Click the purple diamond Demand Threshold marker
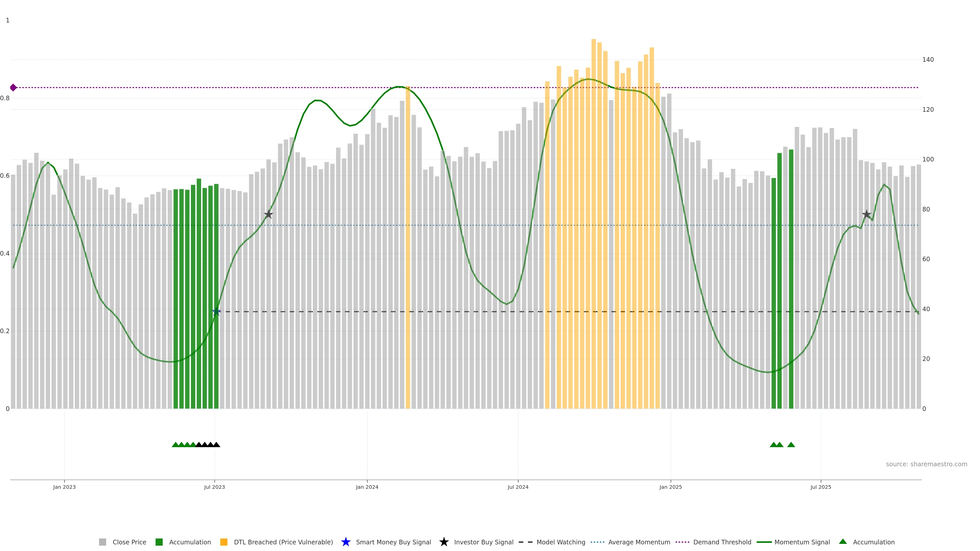The height and width of the screenshot is (551, 980). [13, 88]
